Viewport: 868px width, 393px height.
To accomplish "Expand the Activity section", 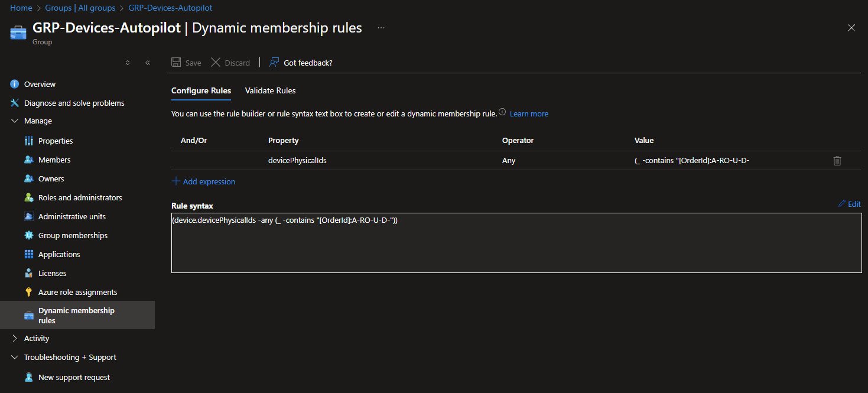I will (x=15, y=339).
